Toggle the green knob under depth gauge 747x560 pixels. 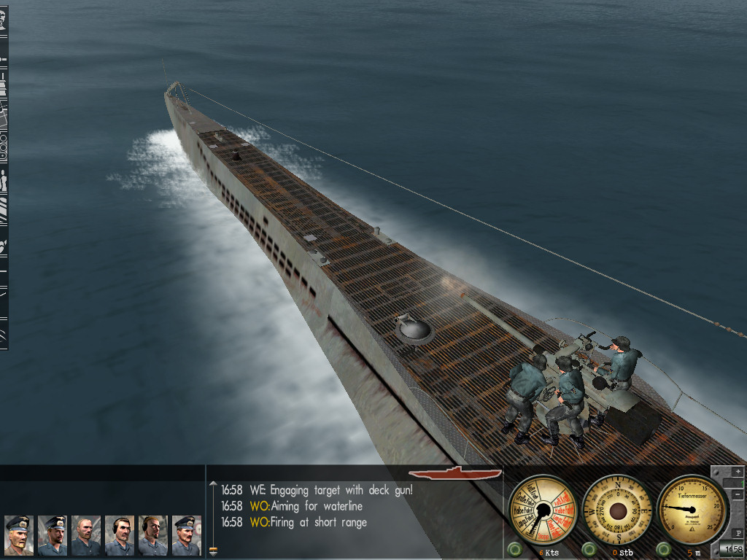[664, 550]
